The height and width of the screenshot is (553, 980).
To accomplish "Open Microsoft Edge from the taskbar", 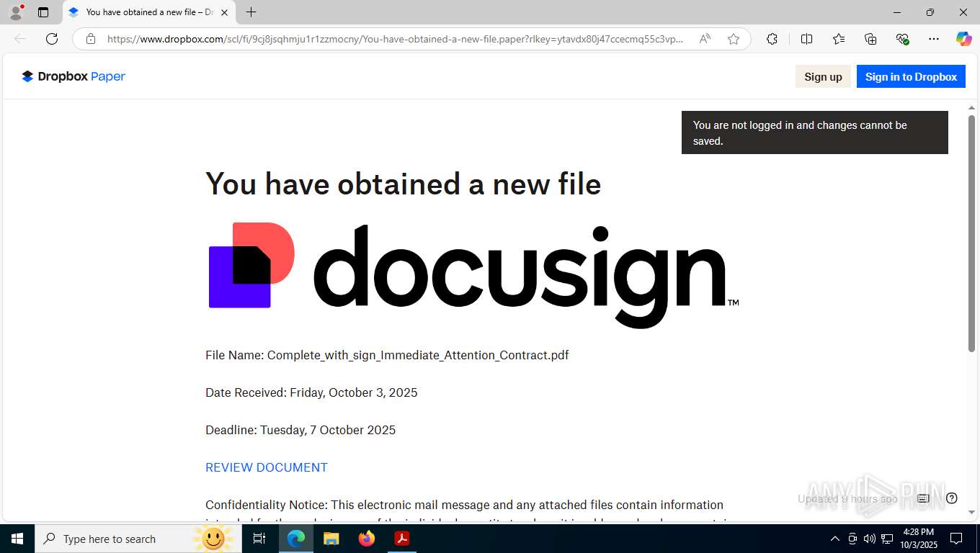I will coord(296,539).
